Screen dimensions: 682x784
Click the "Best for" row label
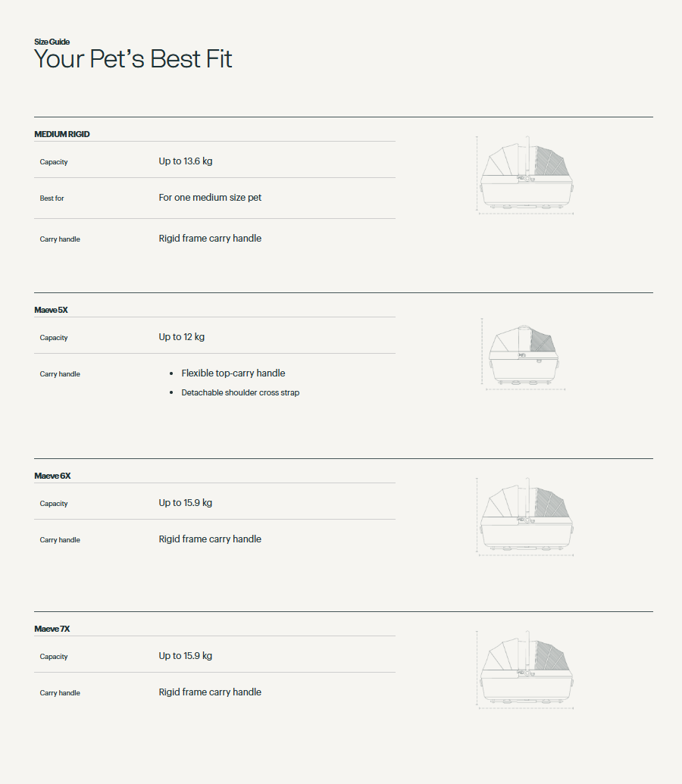pos(52,198)
